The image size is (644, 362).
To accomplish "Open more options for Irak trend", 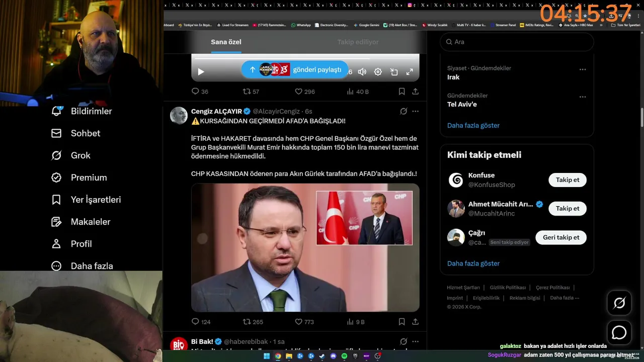I will point(582,69).
